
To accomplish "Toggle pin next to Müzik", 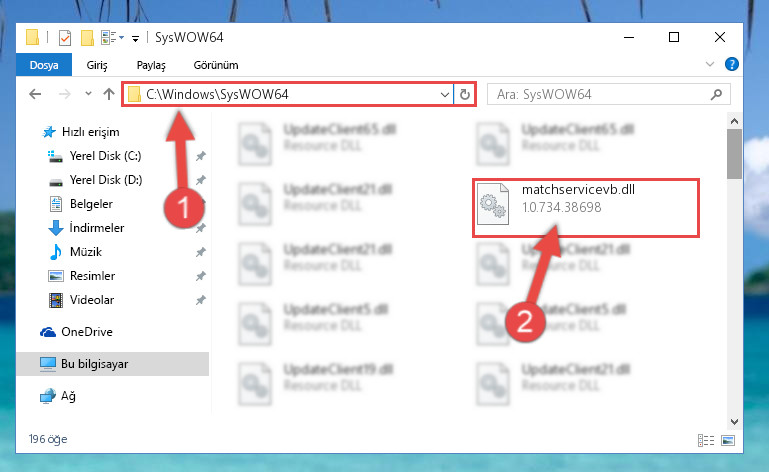I will (201, 252).
